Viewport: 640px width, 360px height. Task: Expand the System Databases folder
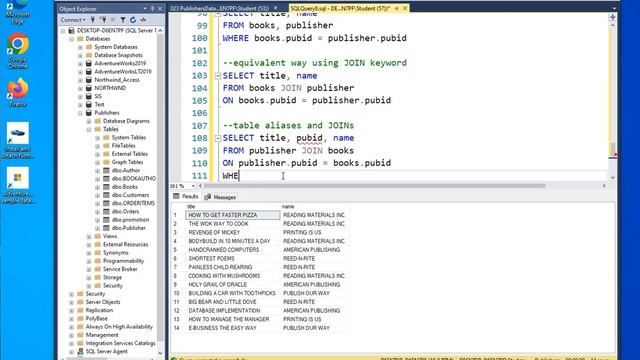[80, 47]
